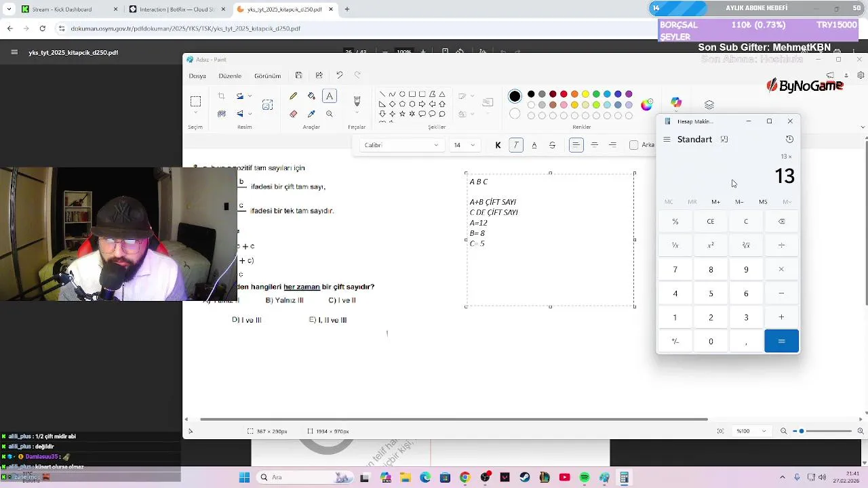Click calculator square root button
Image resolution: width=868 pixels, height=488 pixels.
(x=746, y=245)
